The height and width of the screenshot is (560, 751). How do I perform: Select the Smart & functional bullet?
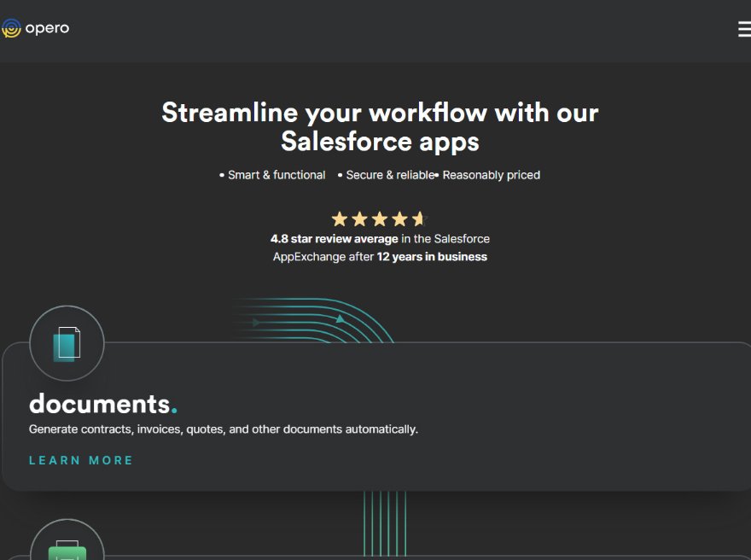pyautogui.click(x=272, y=175)
